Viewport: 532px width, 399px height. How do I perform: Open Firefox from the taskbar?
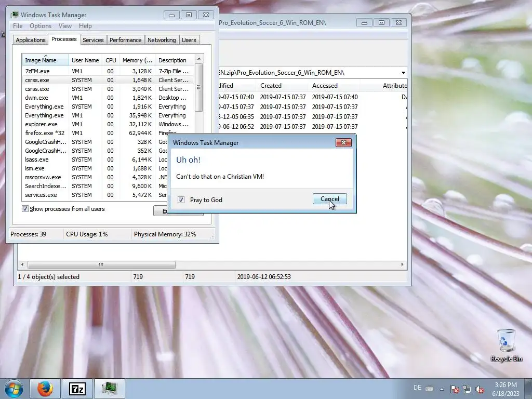point(45,389)
